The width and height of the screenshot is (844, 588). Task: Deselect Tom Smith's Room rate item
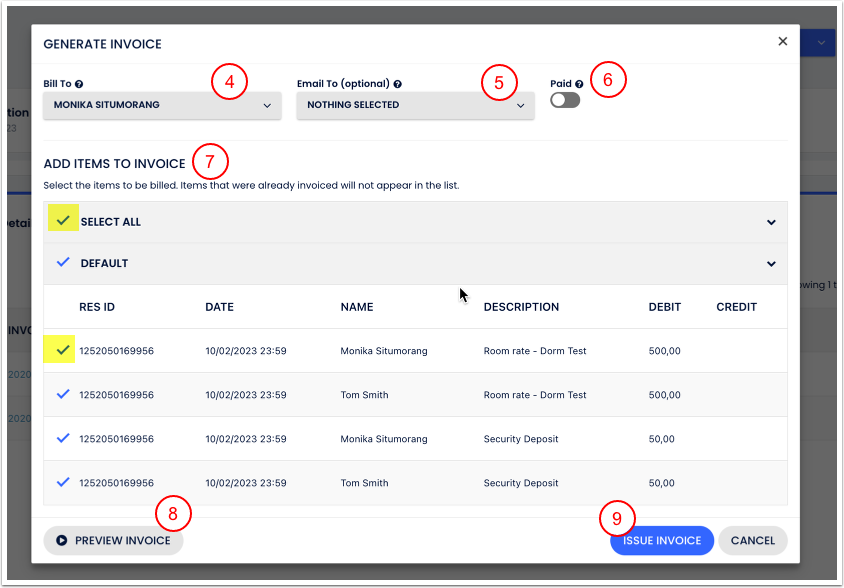coord(64,395)
